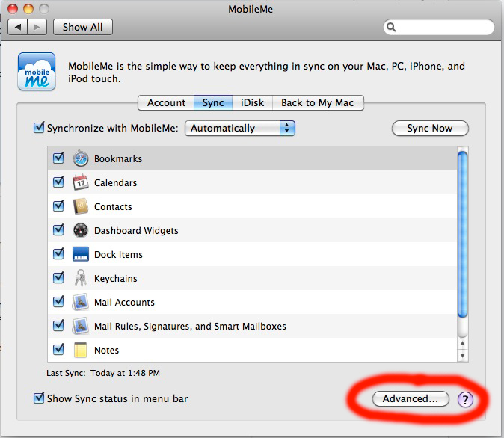Uncheck Mail Rules, Signatures, and Smart Mailboxes

[x=58, y=325]
